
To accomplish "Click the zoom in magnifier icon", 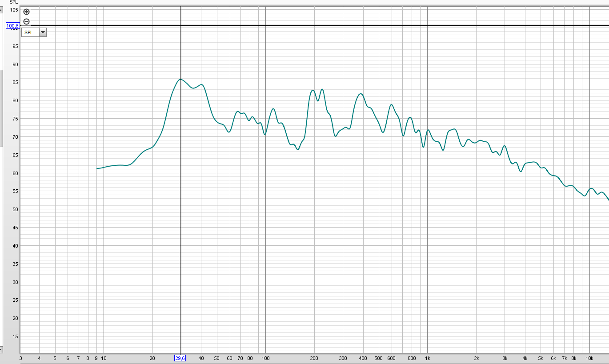I will tap(26, 12).
